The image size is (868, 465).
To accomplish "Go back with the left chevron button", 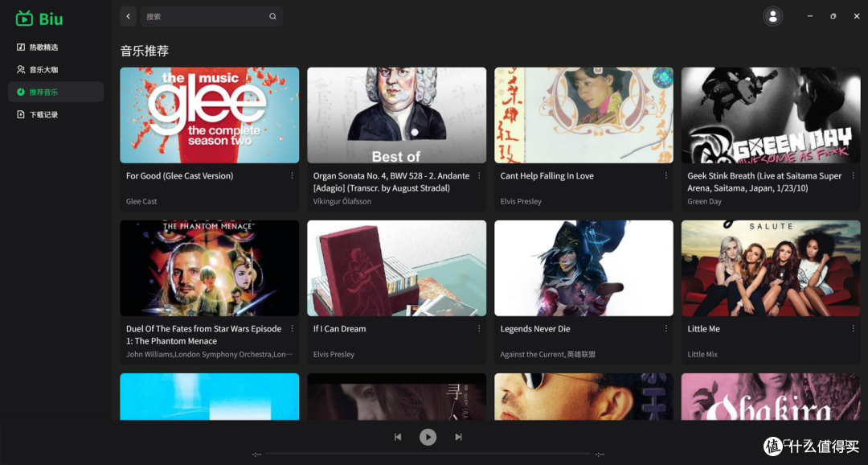I will pyautogui.click(x=128, y=16).
